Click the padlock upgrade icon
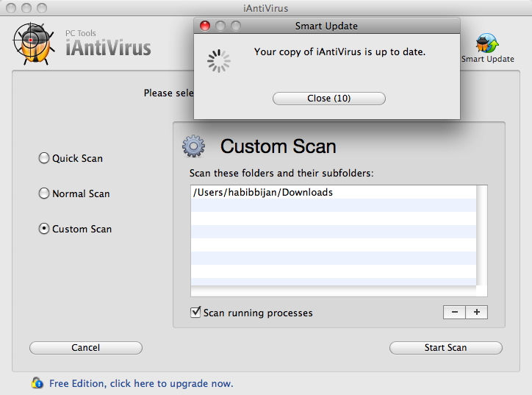Screen dimensions: 532x395 (x=37, y=382)
